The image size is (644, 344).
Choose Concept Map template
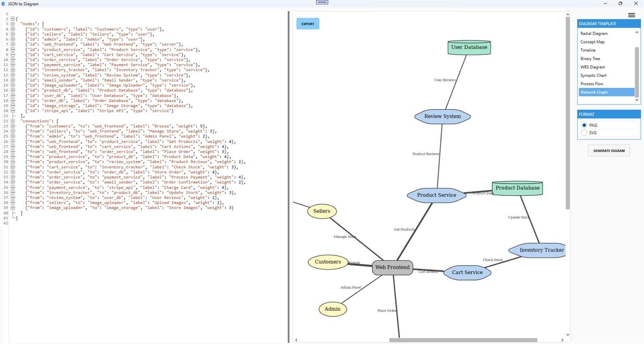point(607,42)
